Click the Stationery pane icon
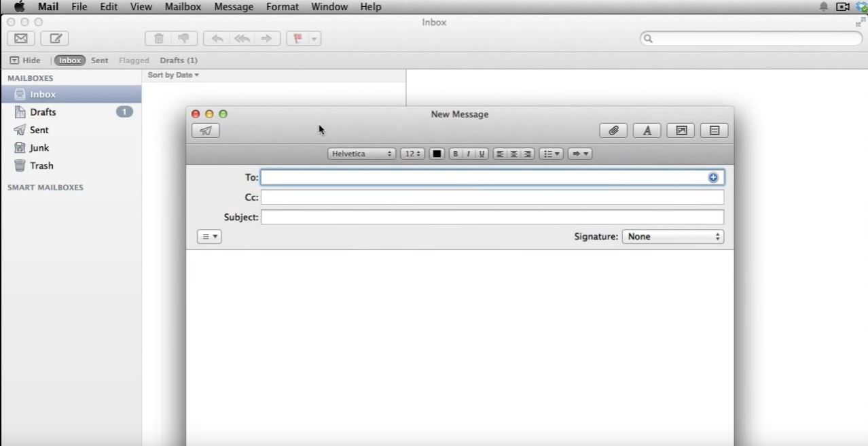868x446 pixels. point(715,131)
